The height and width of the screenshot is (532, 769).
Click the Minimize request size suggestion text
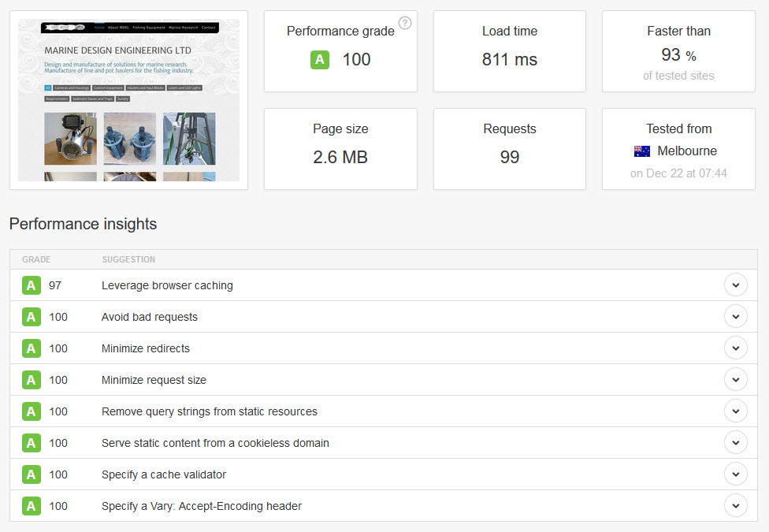tap(154, 380)
